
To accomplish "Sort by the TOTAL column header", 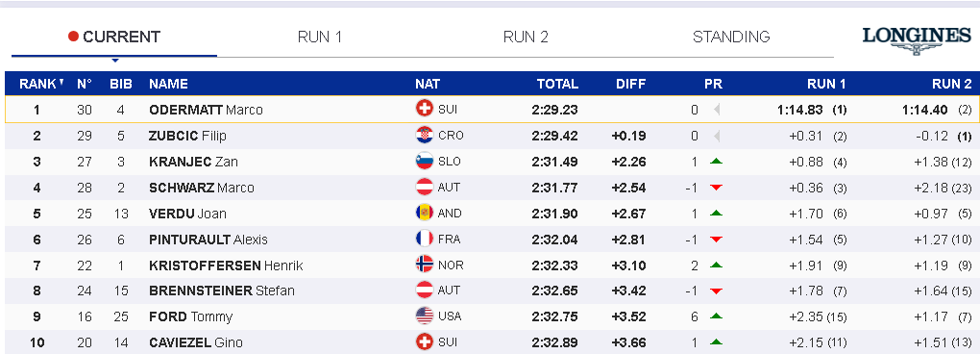I will point(557,84).
